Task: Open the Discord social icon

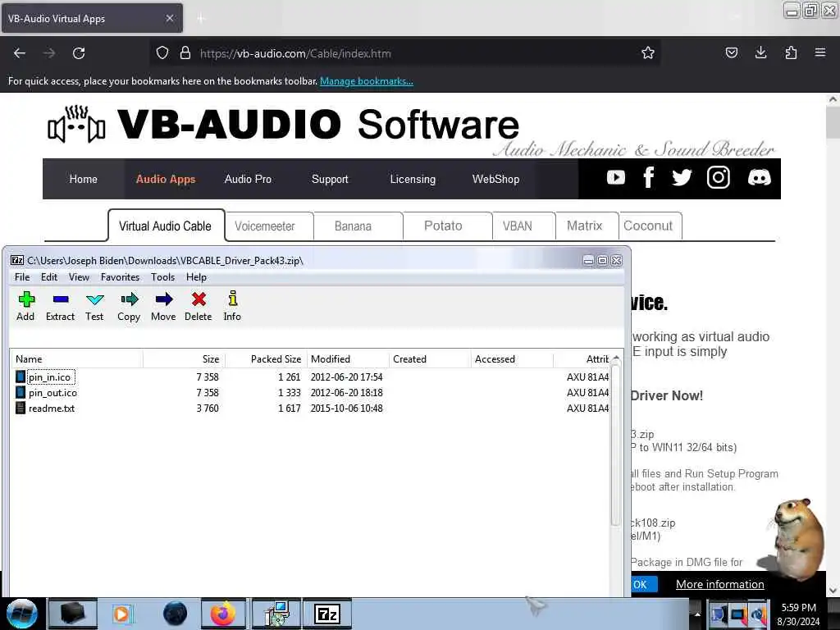Action: (759, 177)
